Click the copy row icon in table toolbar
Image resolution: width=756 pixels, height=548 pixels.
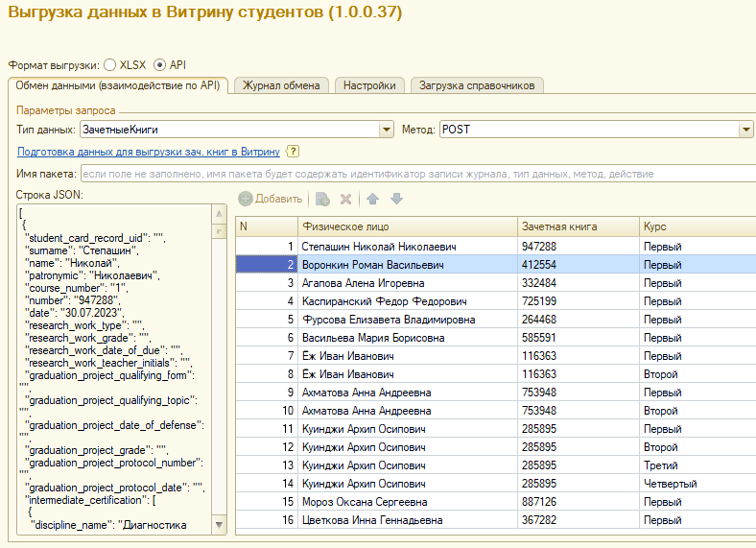[x=323, y=199]
